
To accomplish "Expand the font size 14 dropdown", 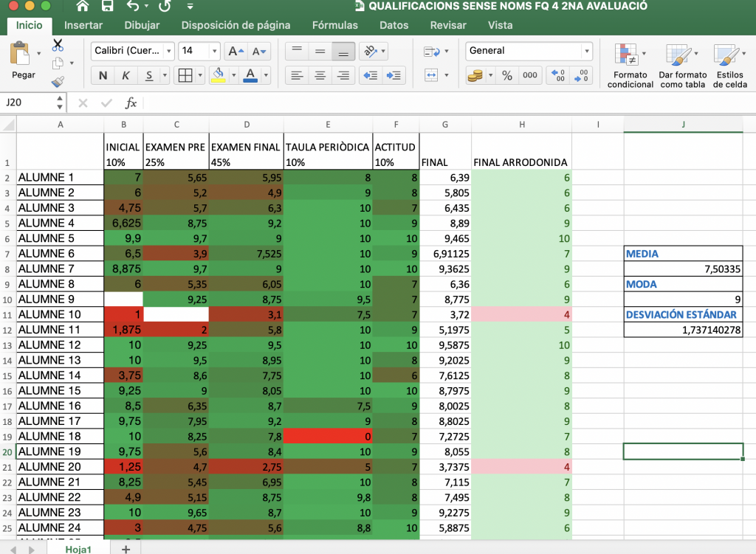I will pyautogui.click(x=215, y=51).
